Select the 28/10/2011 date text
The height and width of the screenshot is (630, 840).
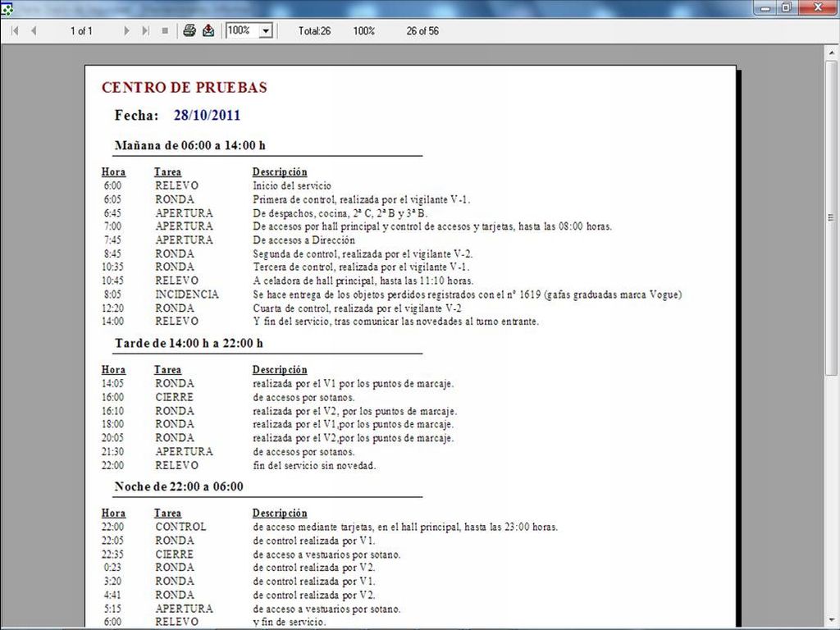pos(207,115)
